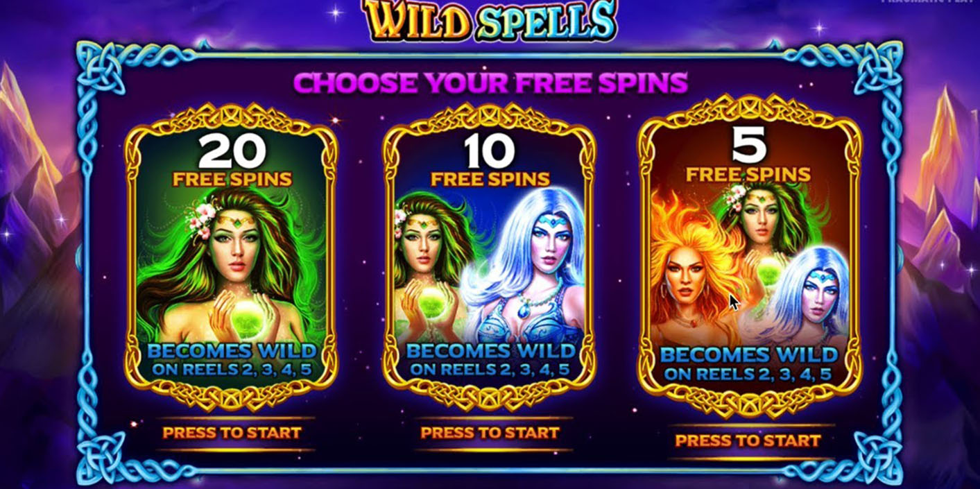Click the large 20 number
Image resolution: width=980 pixels, height=489 pixels.
tap(232, 152)
